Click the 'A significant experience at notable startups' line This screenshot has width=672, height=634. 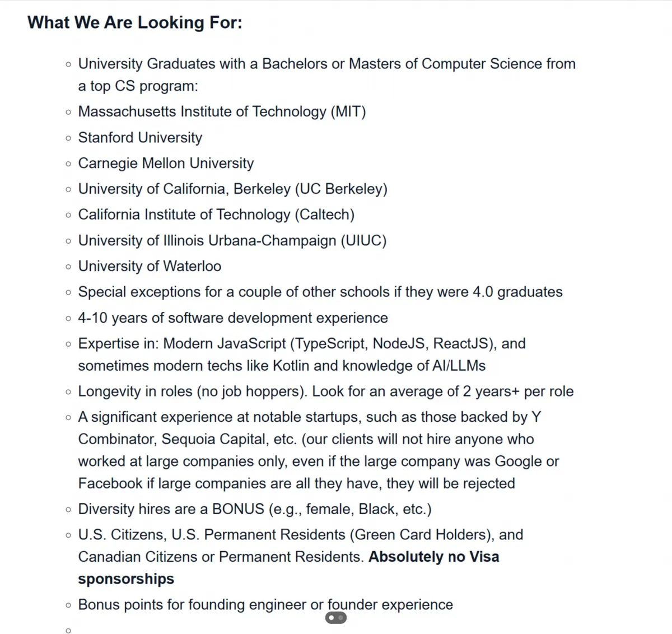coord(309,417)
